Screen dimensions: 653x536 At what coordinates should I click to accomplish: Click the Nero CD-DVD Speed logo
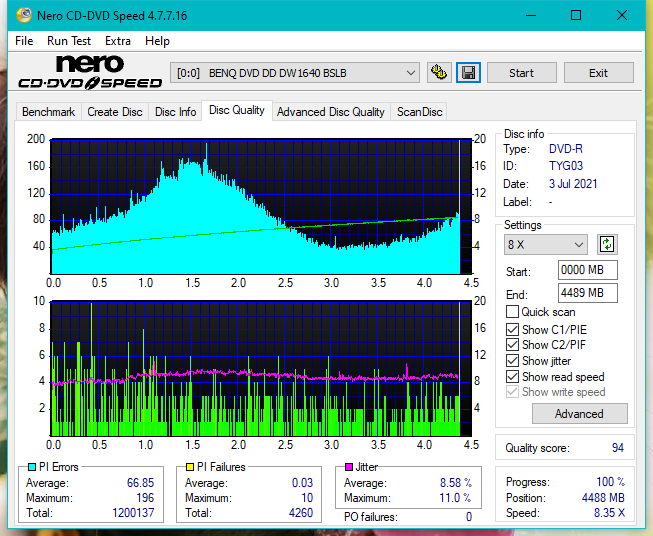coord(90,72)
